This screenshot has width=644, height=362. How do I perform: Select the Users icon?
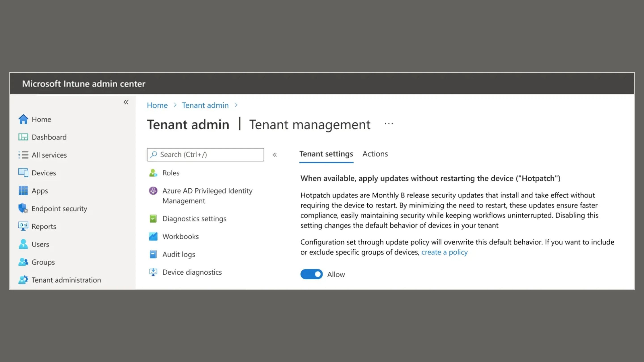pyautogui.click(x=23, y=244)
